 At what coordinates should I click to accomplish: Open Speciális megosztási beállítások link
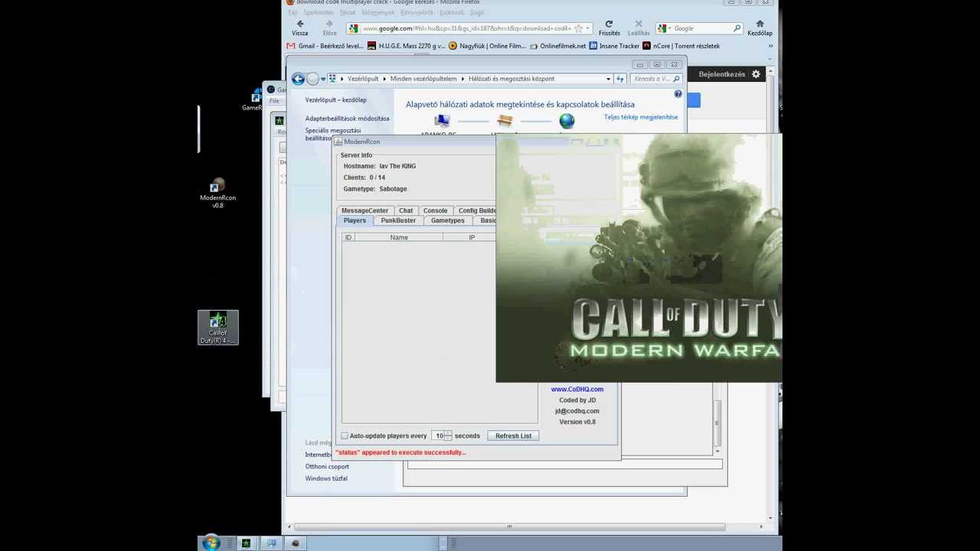(333, 134)
